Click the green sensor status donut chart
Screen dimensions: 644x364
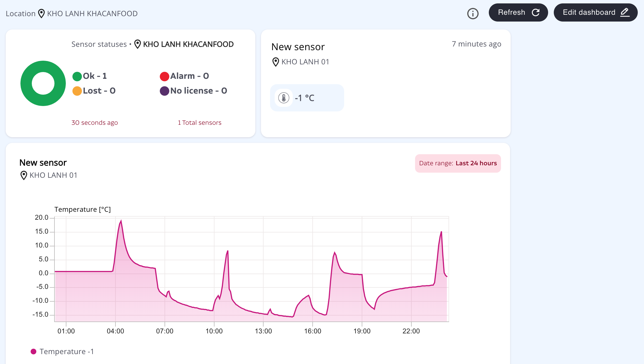point(43,83)
